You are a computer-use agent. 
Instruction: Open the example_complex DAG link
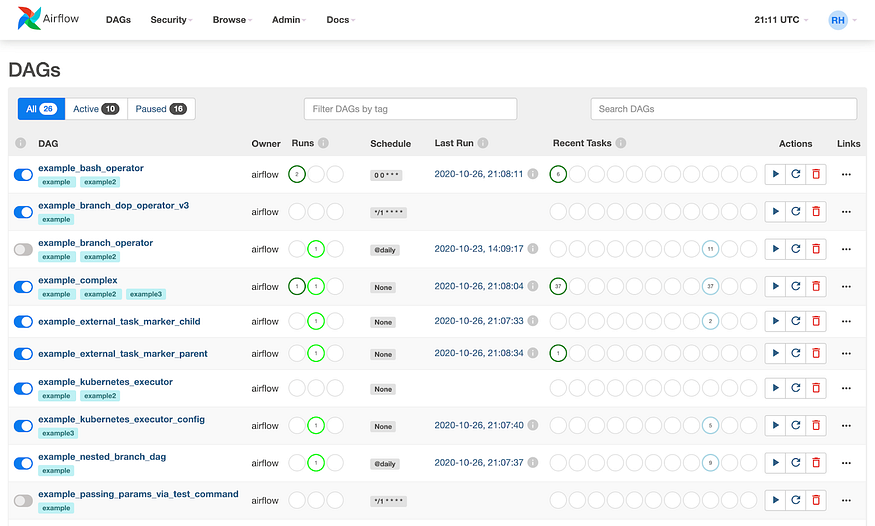click(78, 280)
